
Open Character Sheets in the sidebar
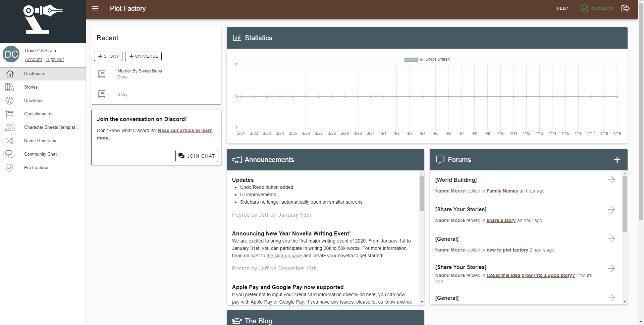pyautogui.click(x=51, y=127)
